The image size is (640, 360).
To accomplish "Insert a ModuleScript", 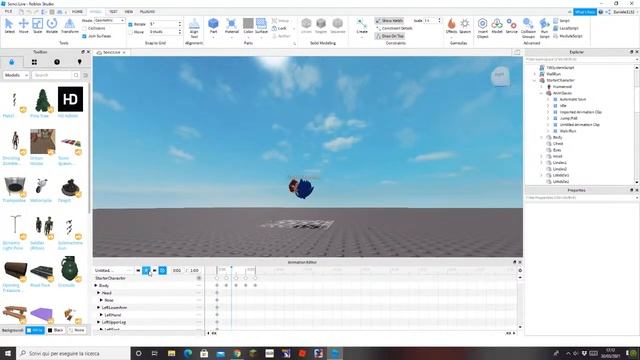I will pyautogui.click(x=568, y=36).
